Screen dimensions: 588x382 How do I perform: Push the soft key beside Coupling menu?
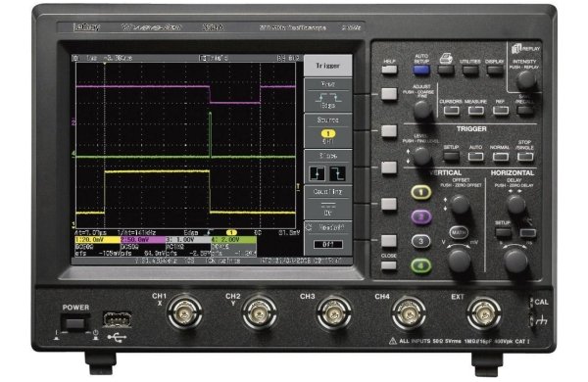tap(389, 205)
